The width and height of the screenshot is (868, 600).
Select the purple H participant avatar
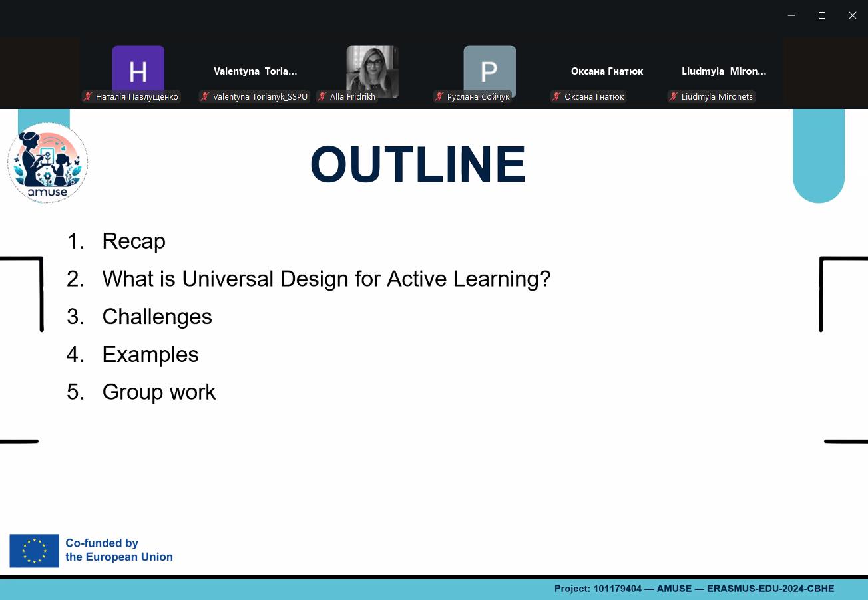pos(138,69)
